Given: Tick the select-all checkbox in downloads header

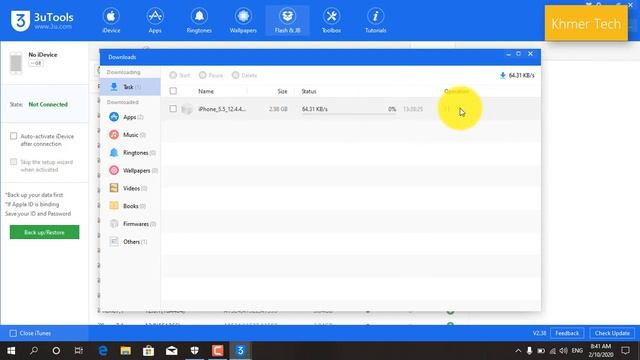Looking at the screenshot, I should [173, 91].
